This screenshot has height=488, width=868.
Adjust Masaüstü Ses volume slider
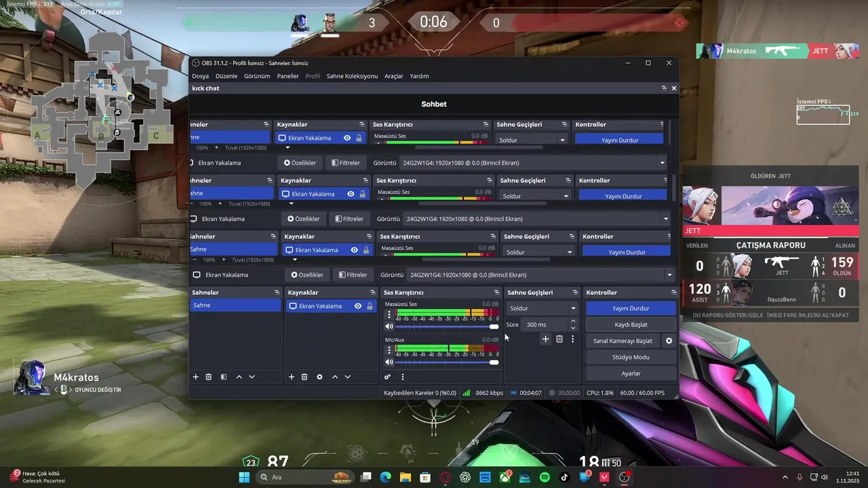pyautogui.click(x=448, y=326)
